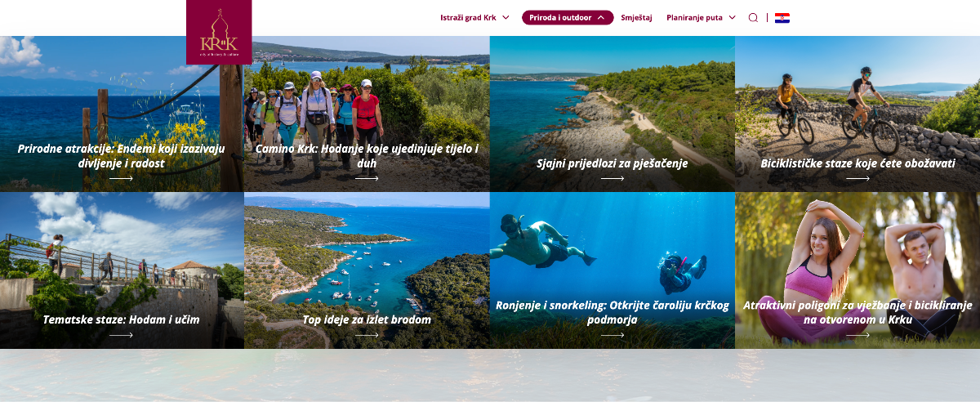This screenshot has height=402, width=980.
Task: Expand the Istraži grad Krk menu chevron
Action: [506, 17]
